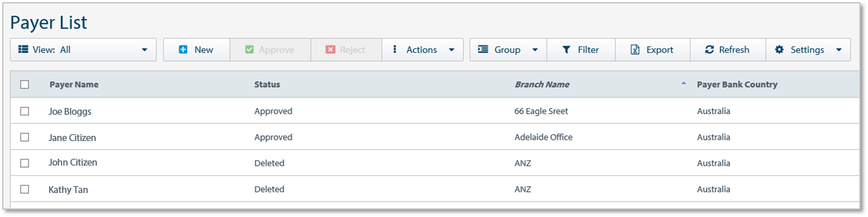868x217 pixels.
Task: Click the Refresh button label
Action: point(734,50)
